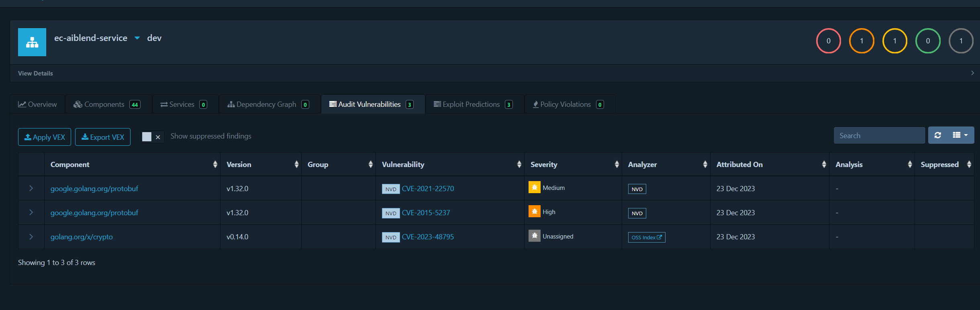
Task: Select the Audit Vulnerabilities tab
Action: (373, 104)
